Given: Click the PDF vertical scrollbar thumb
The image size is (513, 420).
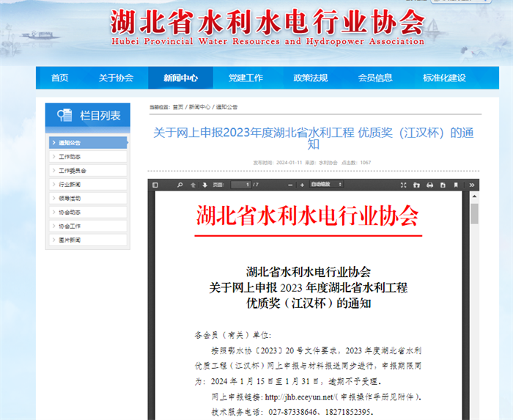Looking at the screenshot, I should [x=474, y=213].
